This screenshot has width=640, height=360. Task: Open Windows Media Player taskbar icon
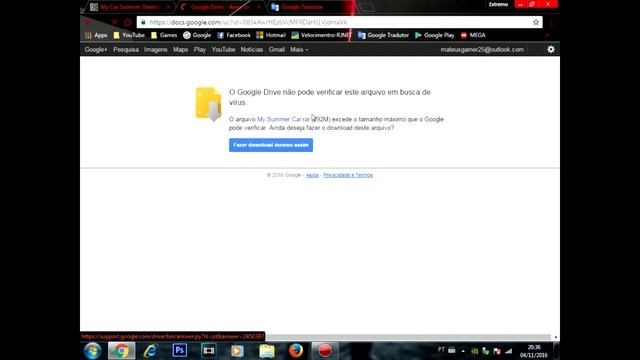pyautogui.click(x=237, y=351)
